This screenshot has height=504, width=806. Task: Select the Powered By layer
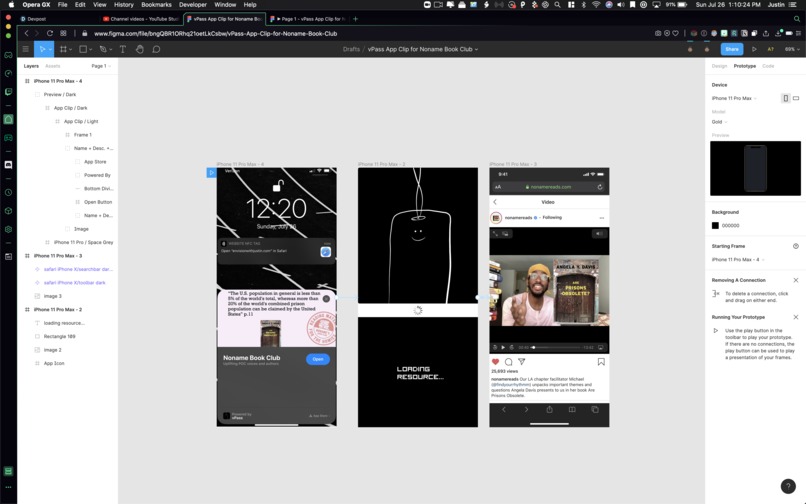(x=97, y=175)
